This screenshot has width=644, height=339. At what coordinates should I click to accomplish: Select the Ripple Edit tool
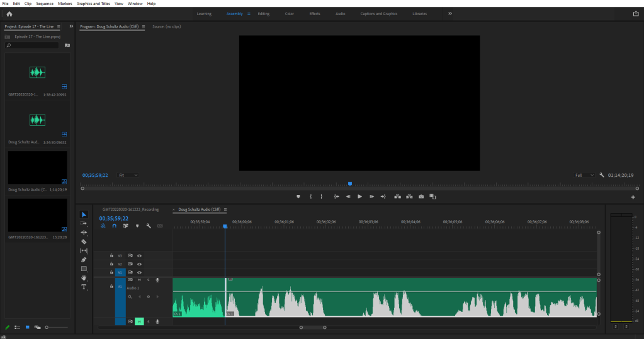point(84,232)
